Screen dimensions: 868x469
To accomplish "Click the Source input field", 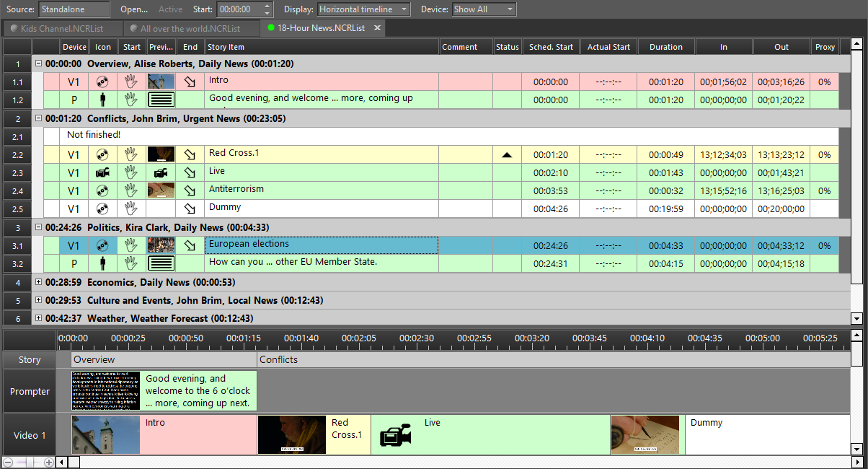I will point(74,9).
